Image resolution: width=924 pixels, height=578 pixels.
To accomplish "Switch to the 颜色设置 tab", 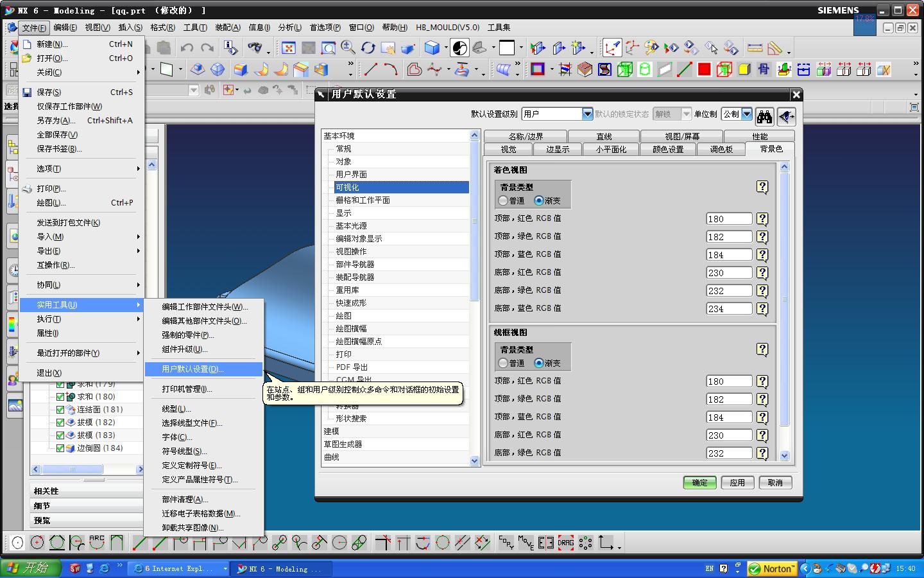I will pyautogui.click(x=668, y=149).
